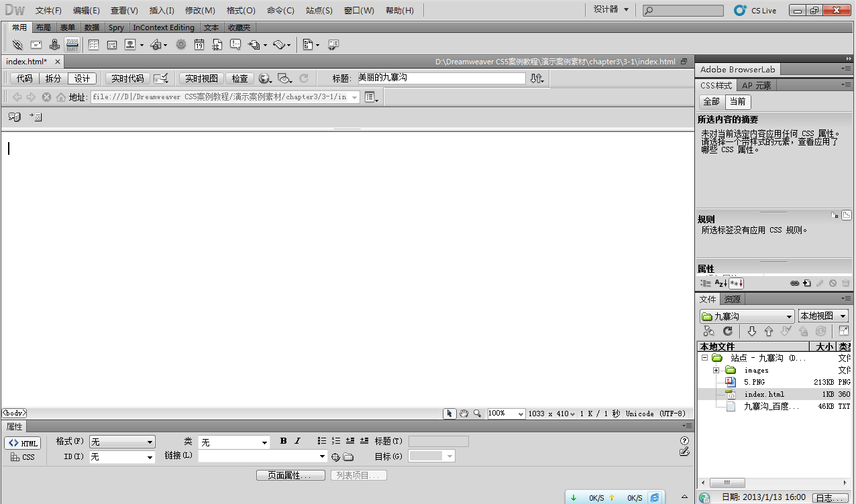
Task: Click the email link icon
Action: (36, 45)
